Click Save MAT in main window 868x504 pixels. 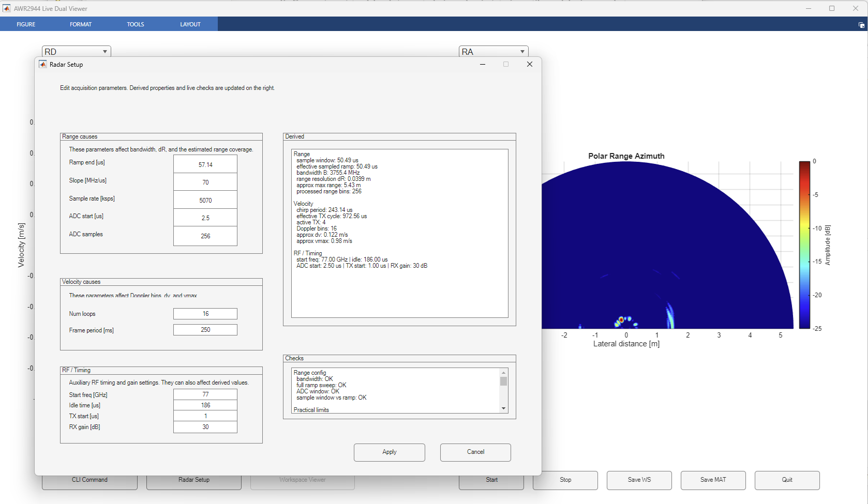713,480
